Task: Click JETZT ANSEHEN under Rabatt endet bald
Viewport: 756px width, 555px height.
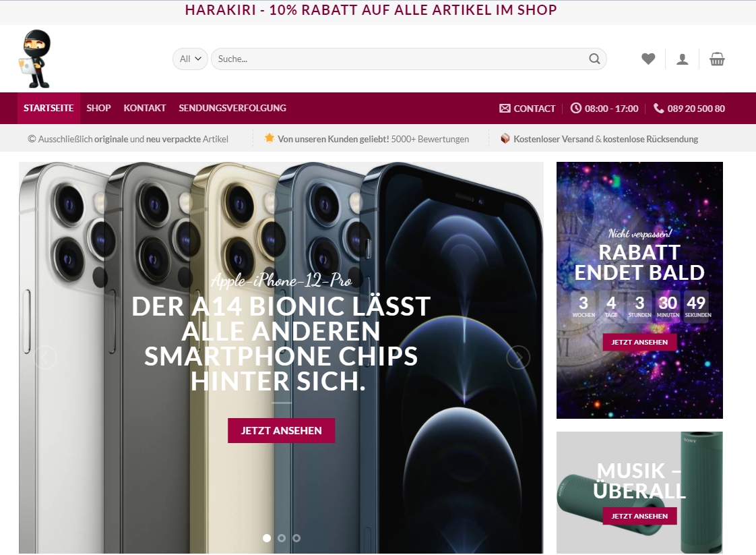Action: (640, 342)
